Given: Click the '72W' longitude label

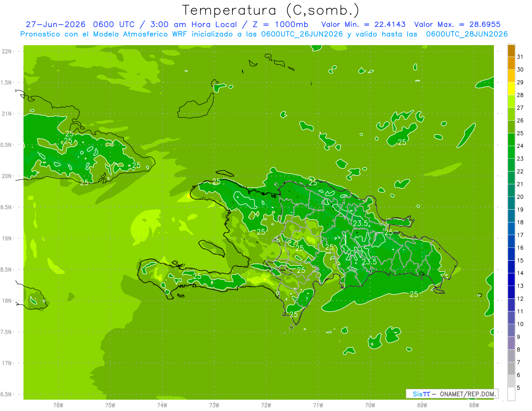Looking at the screenshot, I should click(266, 405).
